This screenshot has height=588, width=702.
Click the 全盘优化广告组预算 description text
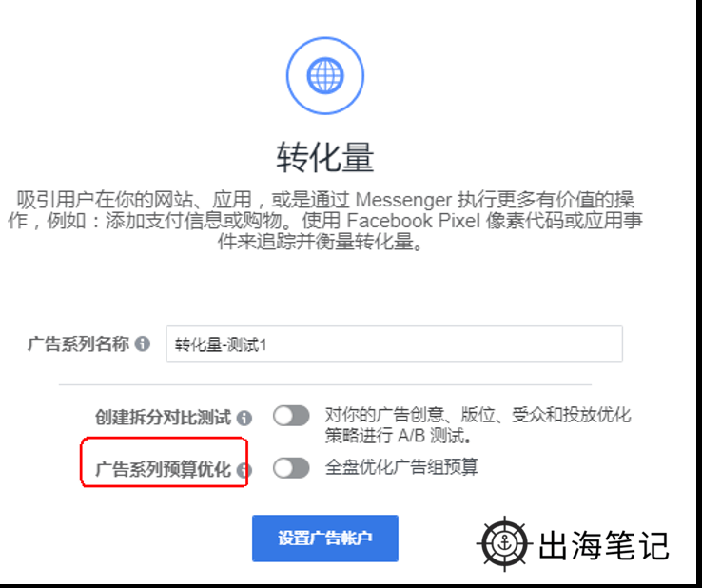click(401, 467)
